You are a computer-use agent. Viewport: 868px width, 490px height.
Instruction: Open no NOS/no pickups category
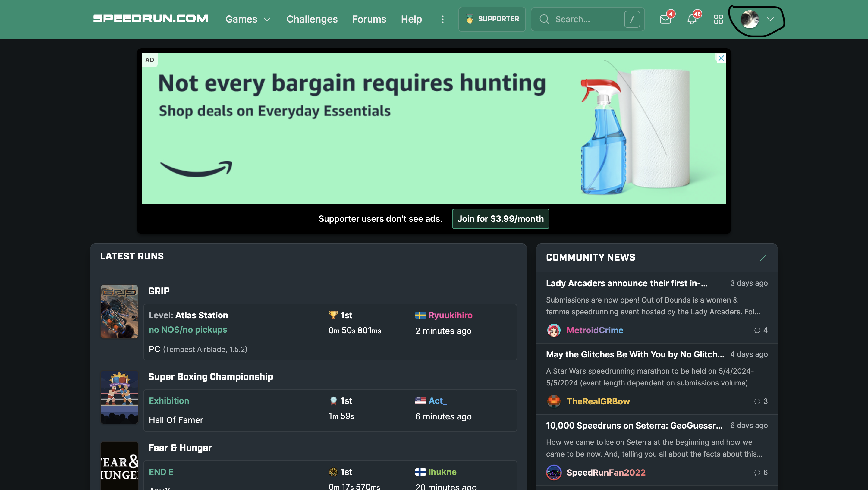coord(188,330)
